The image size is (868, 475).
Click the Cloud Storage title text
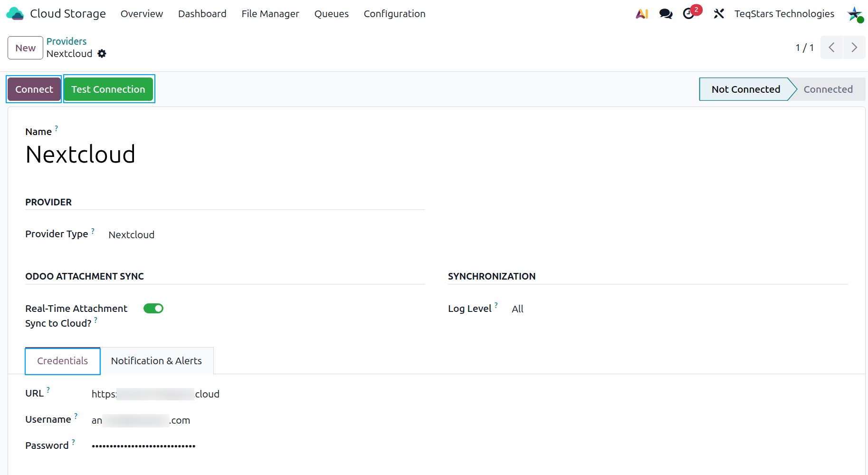[68, 14]
